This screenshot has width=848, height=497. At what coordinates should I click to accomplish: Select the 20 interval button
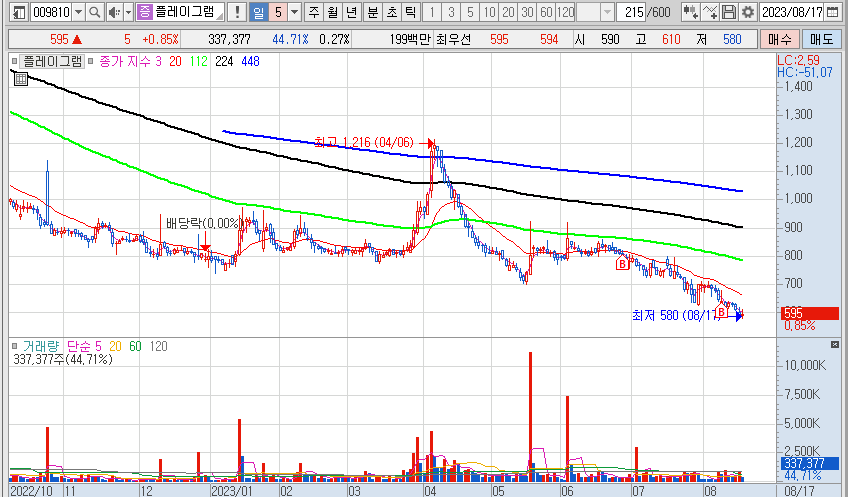coord(508,12)
